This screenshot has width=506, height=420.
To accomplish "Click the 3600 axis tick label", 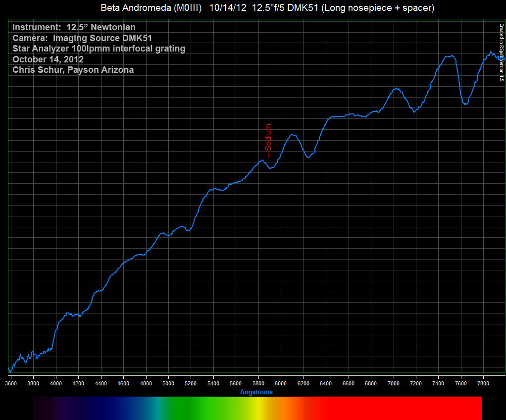I will [11, 383].
